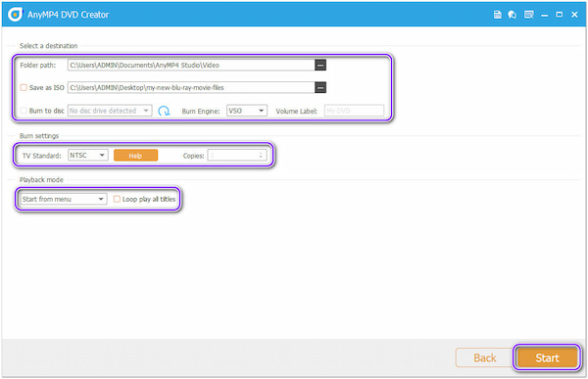The height and width of the screenshot is (379, 588).
Task: Browse for ISO save location with ellipsis button
Action: pyautogui.click(x=320, y=87)
